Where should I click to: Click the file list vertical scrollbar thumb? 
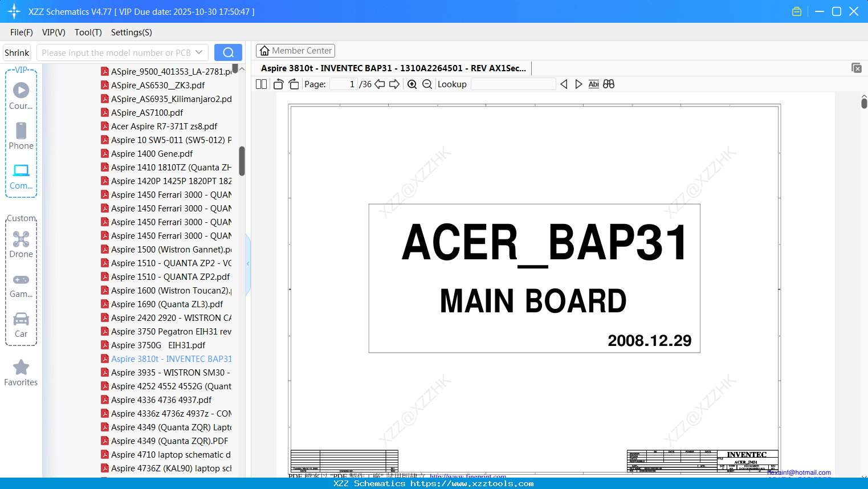[242, 161]
